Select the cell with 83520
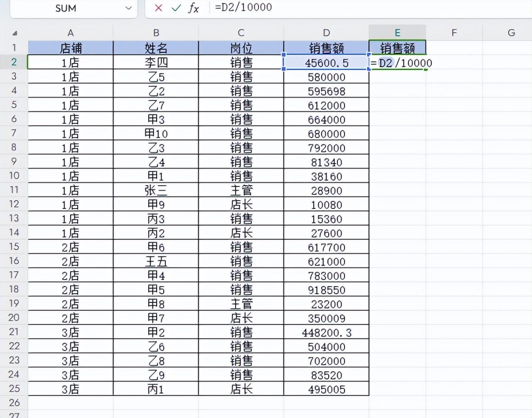The height and width of the screenshot is (418, 532). point(326,374)
